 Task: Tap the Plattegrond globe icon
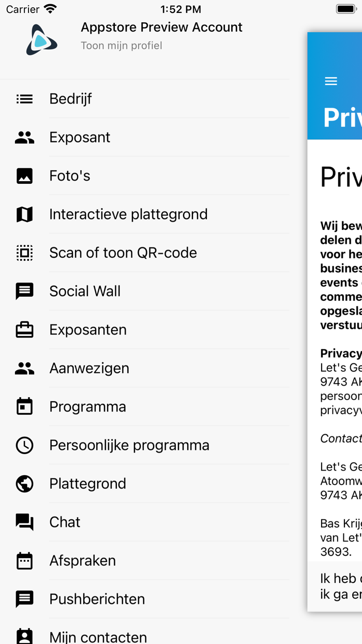[x=24, y=484]
